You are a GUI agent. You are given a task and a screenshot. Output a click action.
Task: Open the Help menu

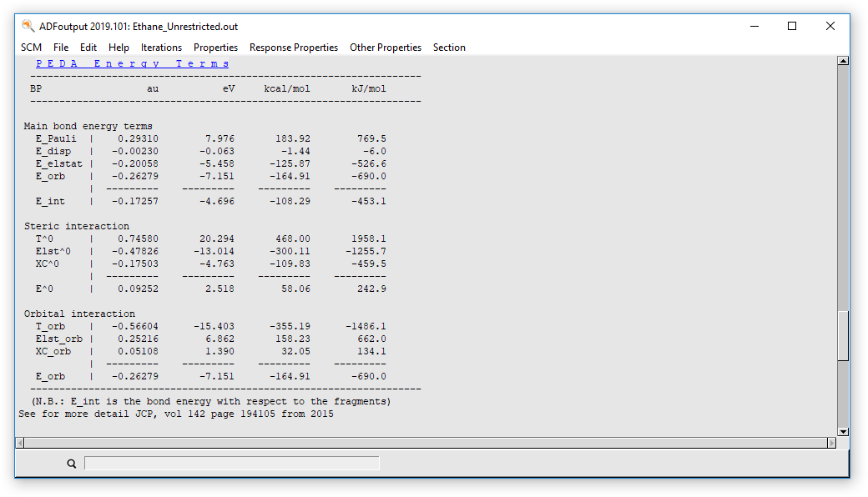click(119, 48)
